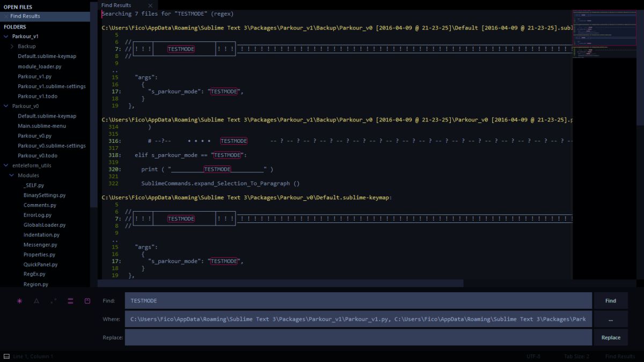The width and height of the screenshot is (644, 362).
Task: Toggle the regular expression search option
Action: [20, 301]
